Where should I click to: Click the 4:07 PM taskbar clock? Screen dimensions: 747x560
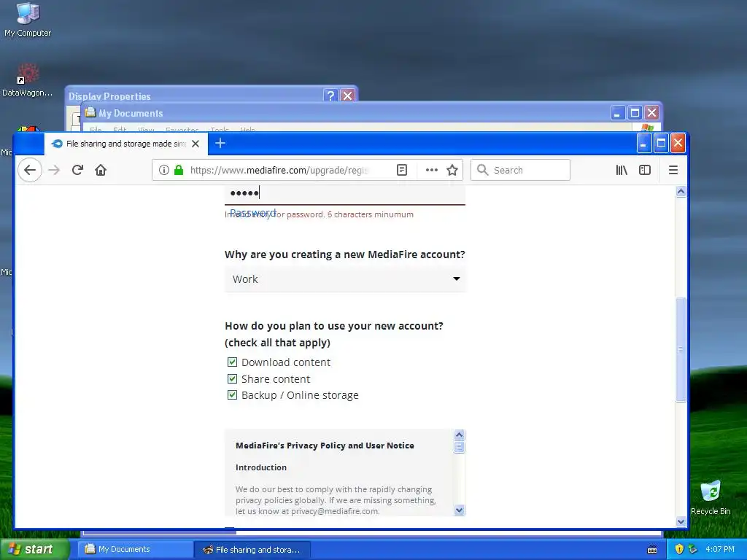[x=720, y=549]
